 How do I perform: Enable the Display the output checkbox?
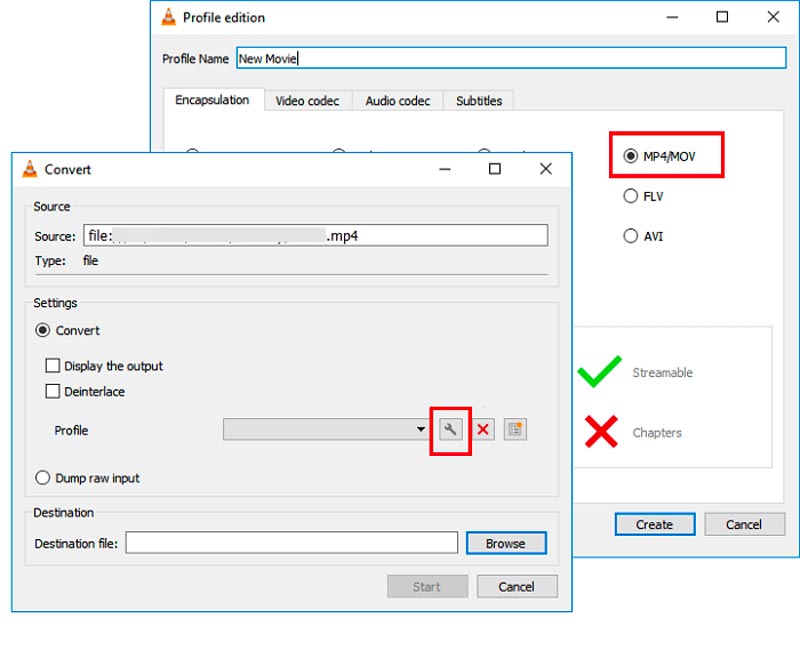pyautogui.click(x=53, y=366)
